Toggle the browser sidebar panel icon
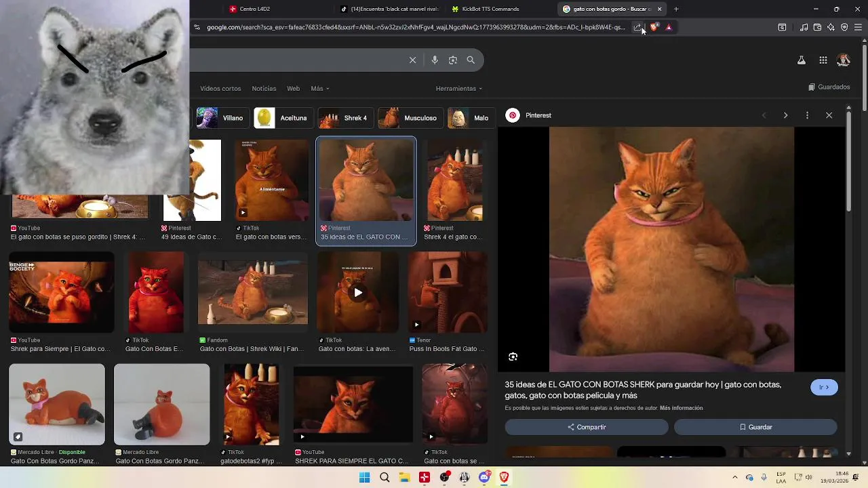The image size is (868, 488). click(782, 27)
